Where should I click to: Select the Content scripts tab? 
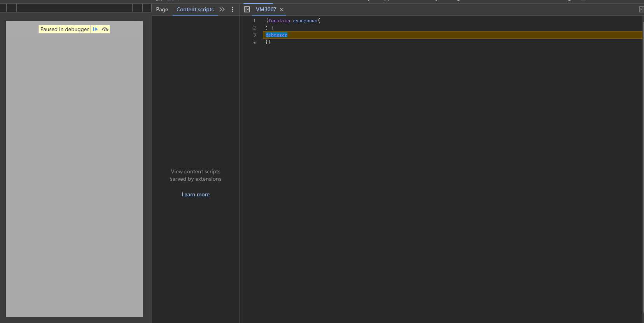[x=195, y=9]
